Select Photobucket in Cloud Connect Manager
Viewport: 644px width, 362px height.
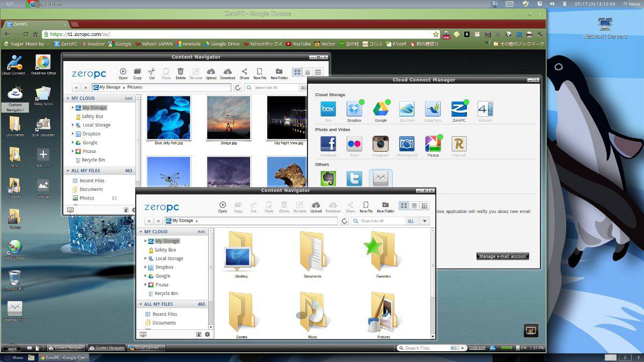(407, 146)
